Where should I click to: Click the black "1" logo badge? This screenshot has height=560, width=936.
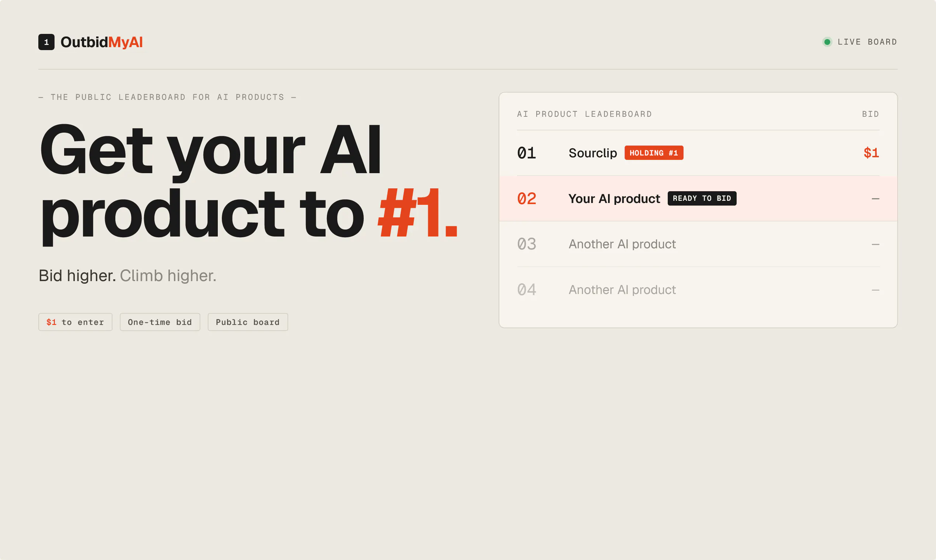click(46, 42)
